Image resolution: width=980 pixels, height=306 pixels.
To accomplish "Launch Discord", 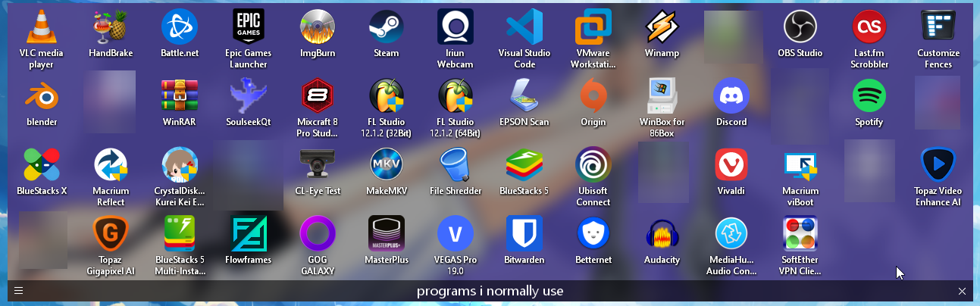I will [731, 97].
